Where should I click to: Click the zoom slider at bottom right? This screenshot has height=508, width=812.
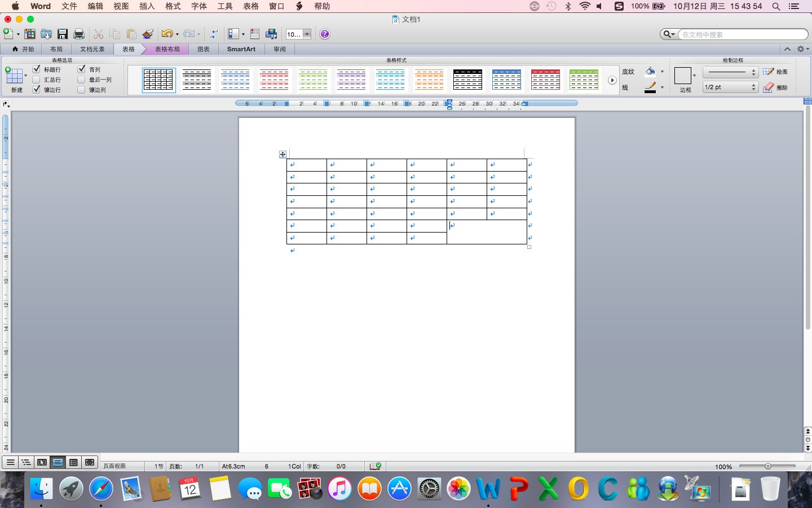(767, 466)
